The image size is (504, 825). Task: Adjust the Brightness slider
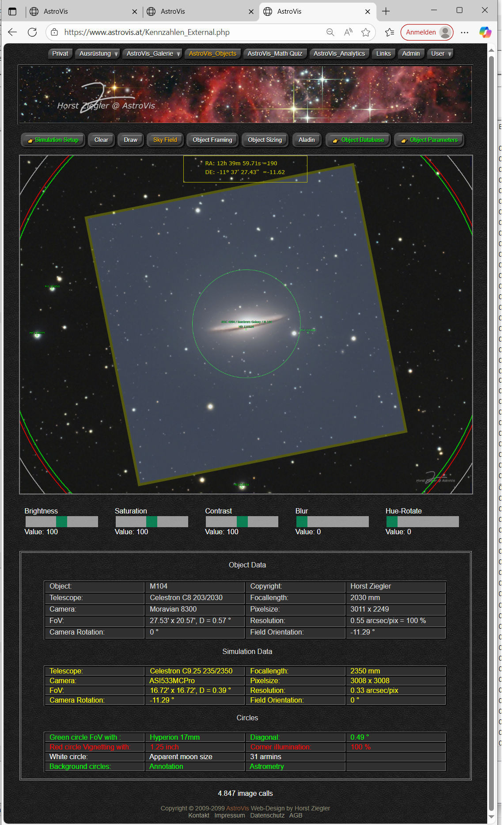coord(61,522)
